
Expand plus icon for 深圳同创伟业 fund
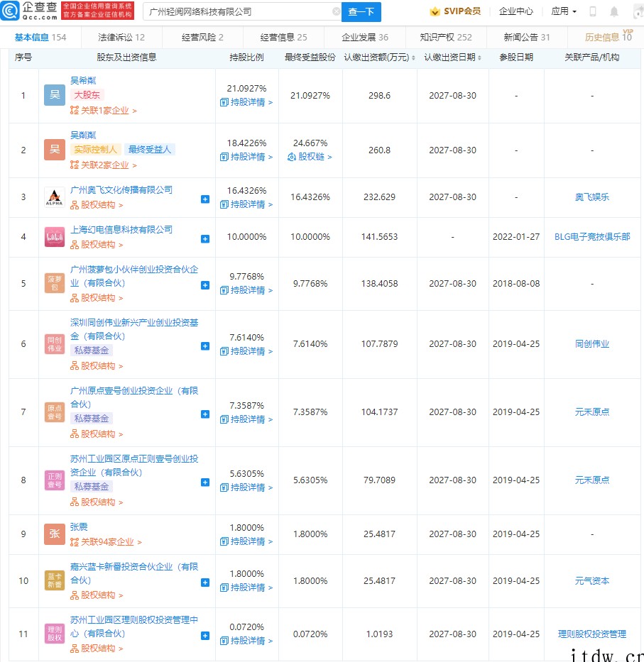(x=205, y=346)
